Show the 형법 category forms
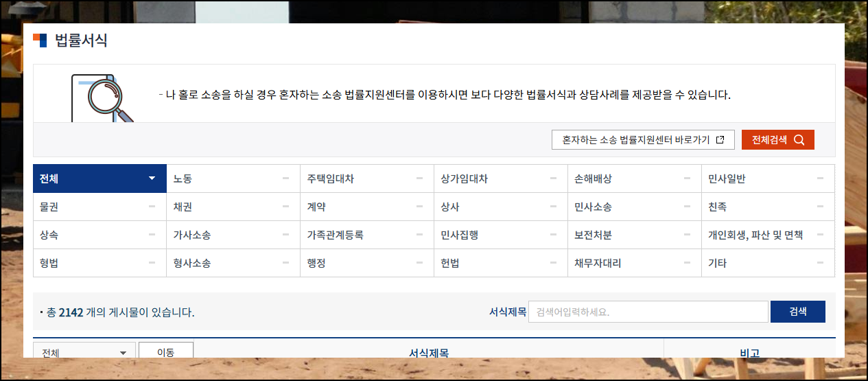This screenshot has width=868, height=381. coord(99,263)
